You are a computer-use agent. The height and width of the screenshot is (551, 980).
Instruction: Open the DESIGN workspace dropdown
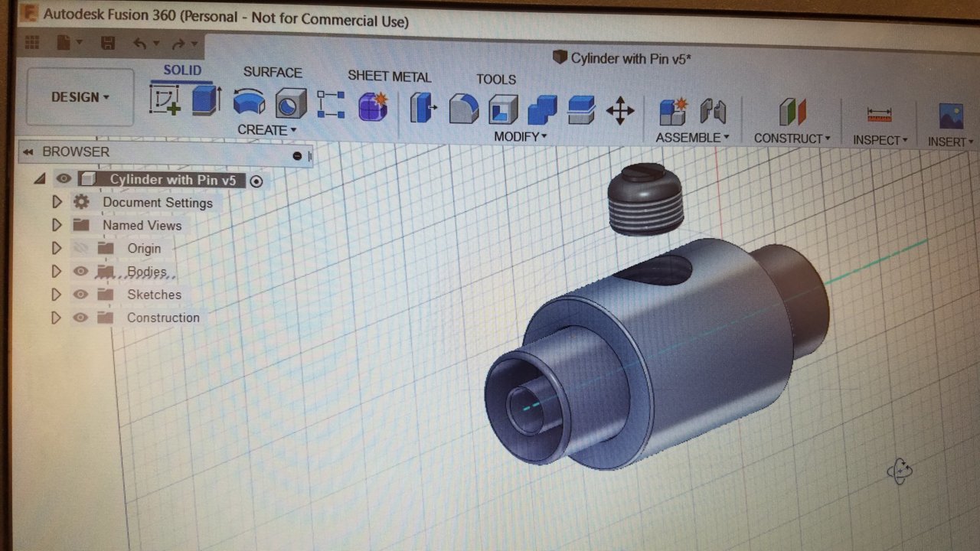(x=80, y=97)
